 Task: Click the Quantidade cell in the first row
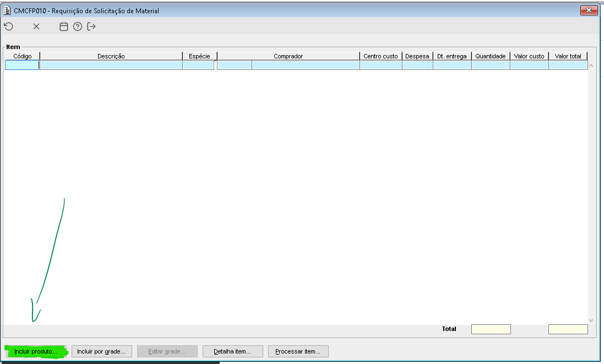pos(490,65)
